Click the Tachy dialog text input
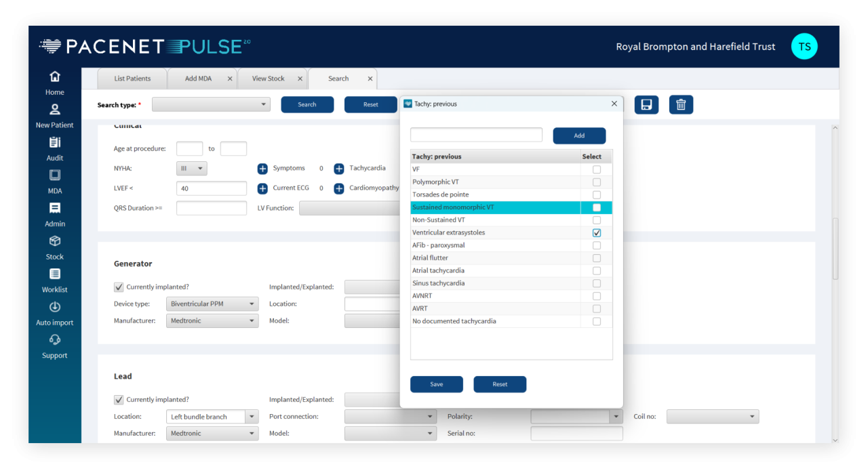This screenshot has height=475, width=868. click(x=476, y=135)
